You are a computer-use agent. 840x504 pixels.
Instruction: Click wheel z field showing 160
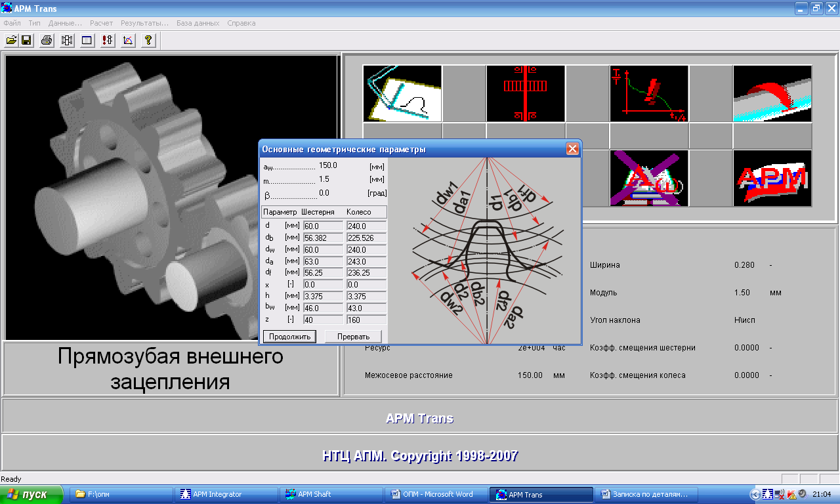click(366, 320)
